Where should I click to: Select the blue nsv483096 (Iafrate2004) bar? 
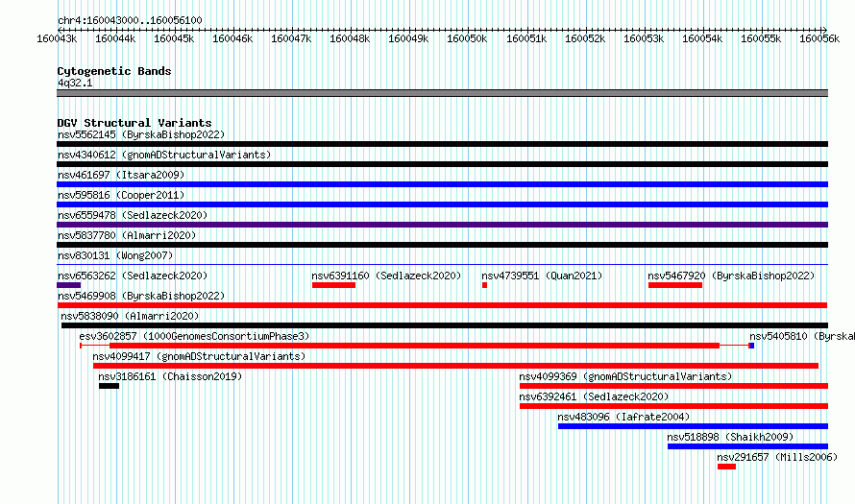tap(693, 426)
